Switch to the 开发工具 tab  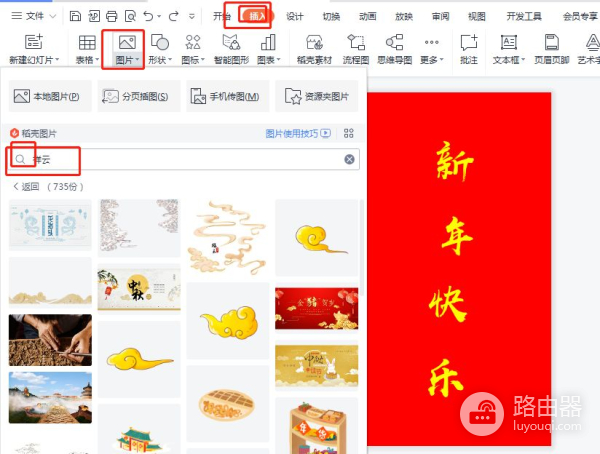point(524,16)
